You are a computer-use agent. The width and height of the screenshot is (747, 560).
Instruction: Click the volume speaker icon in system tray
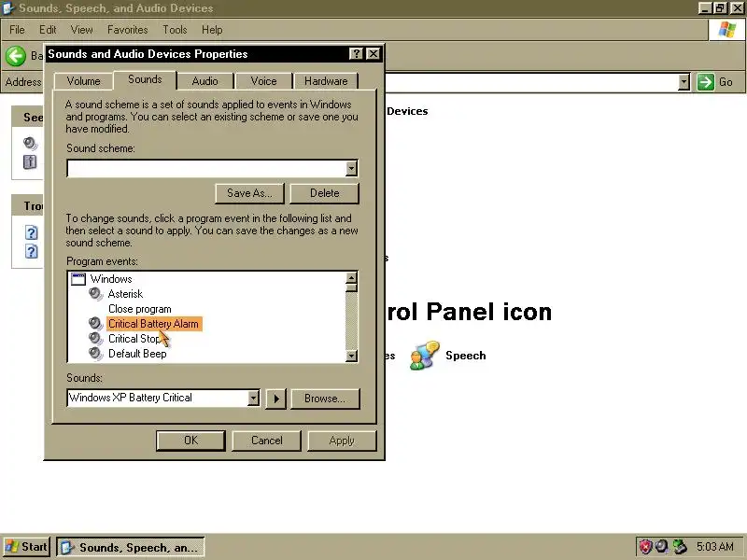tap(661, 547)
